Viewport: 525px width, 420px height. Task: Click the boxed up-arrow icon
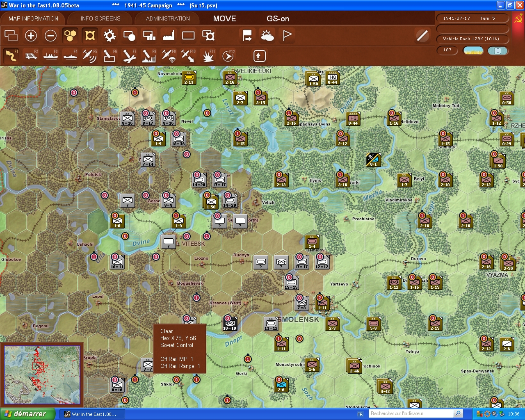click(x=259, y=55)
